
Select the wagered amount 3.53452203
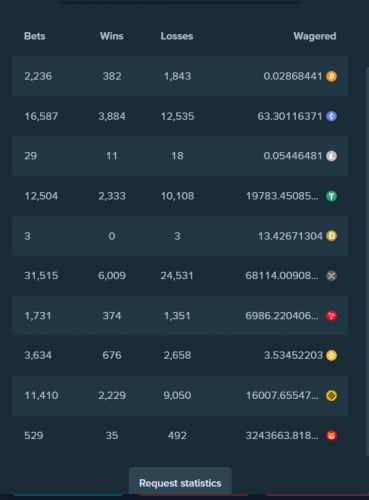(293, 355)
